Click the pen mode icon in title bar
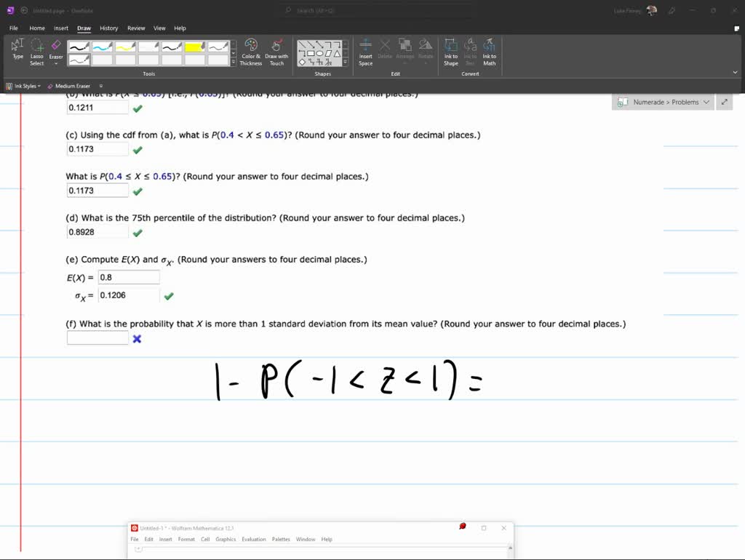 [672, 10]
